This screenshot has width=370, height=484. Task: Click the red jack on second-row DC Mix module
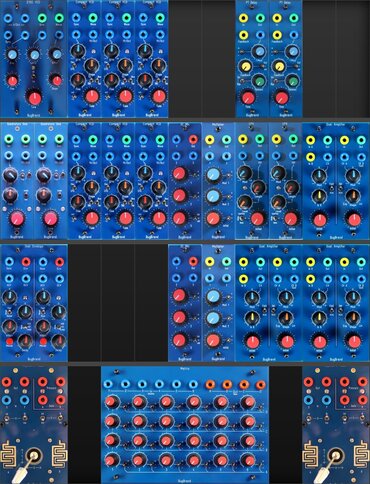click(193, 139)
